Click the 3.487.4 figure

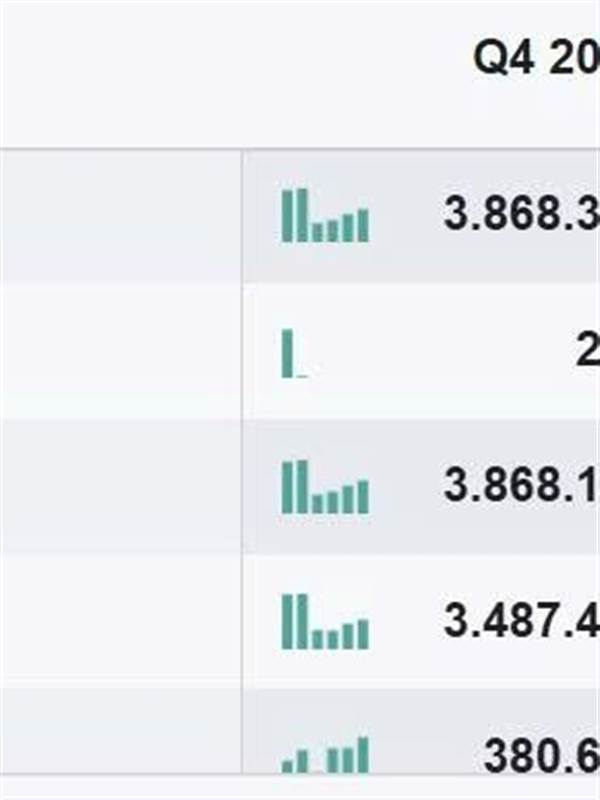point(521,620)
